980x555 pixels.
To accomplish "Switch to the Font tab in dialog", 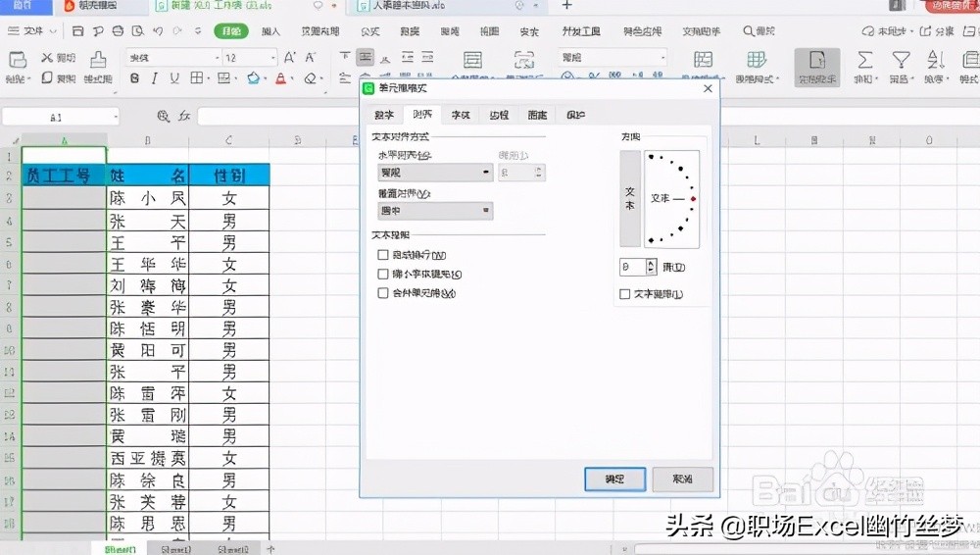I will 461,115.
